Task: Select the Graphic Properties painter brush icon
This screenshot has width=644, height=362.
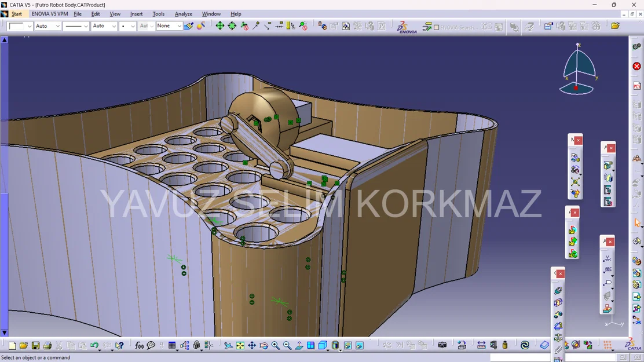Action: [x=188, y=25]
